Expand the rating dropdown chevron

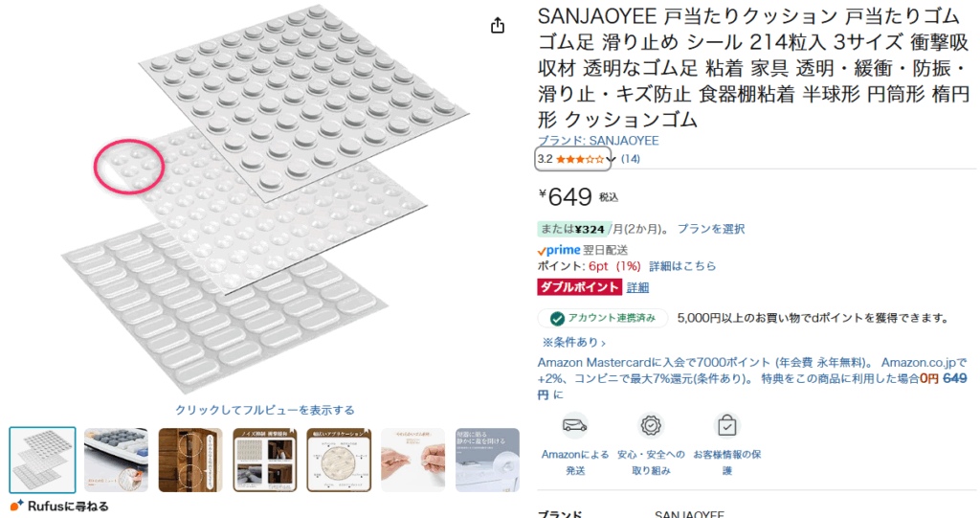611,160
